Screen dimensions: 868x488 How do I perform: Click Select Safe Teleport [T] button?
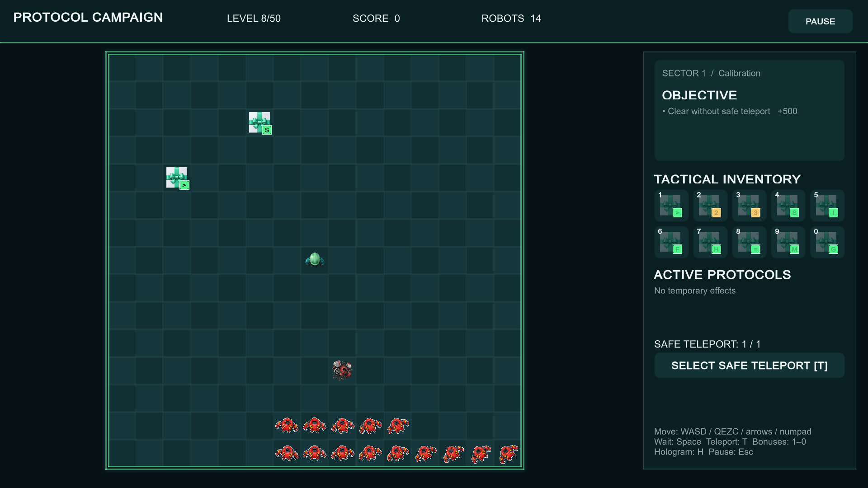tap(749, 366)
